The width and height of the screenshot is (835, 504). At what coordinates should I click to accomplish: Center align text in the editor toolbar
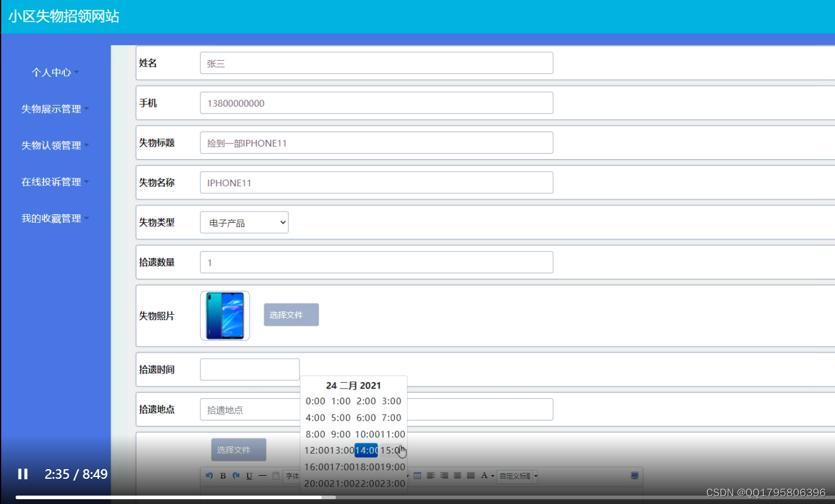click(457, 476)
